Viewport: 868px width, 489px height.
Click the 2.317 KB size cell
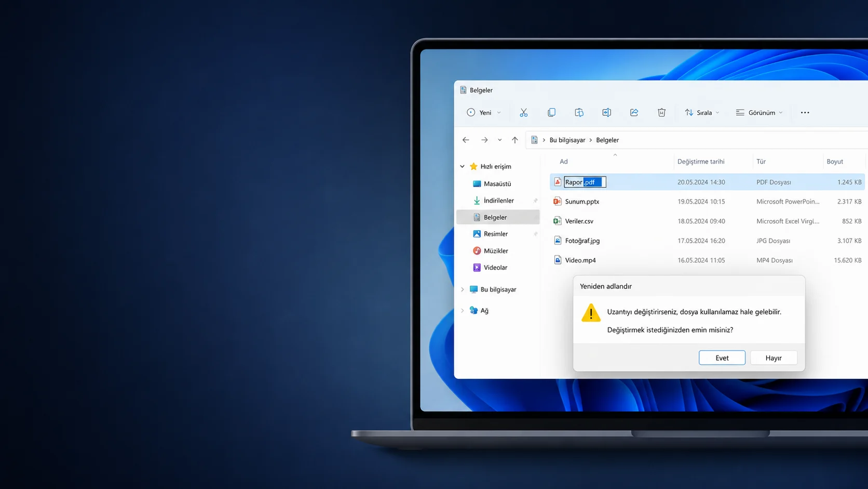pyautogui.click(x=849, y=202)
